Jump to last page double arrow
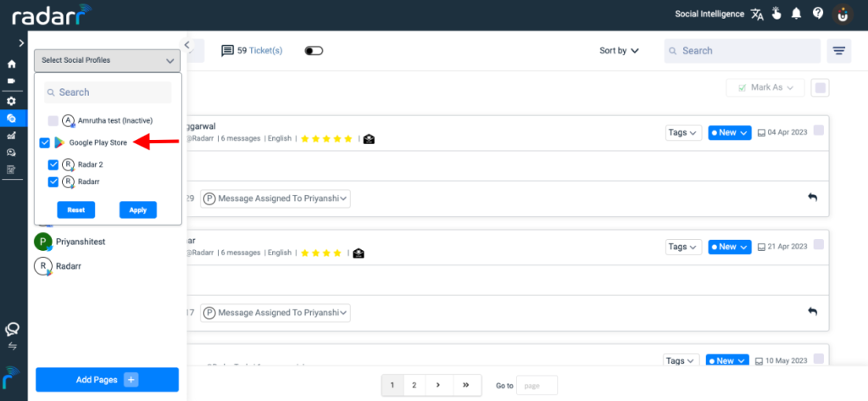This screenshot has height=401, width=868. (466, 385)
